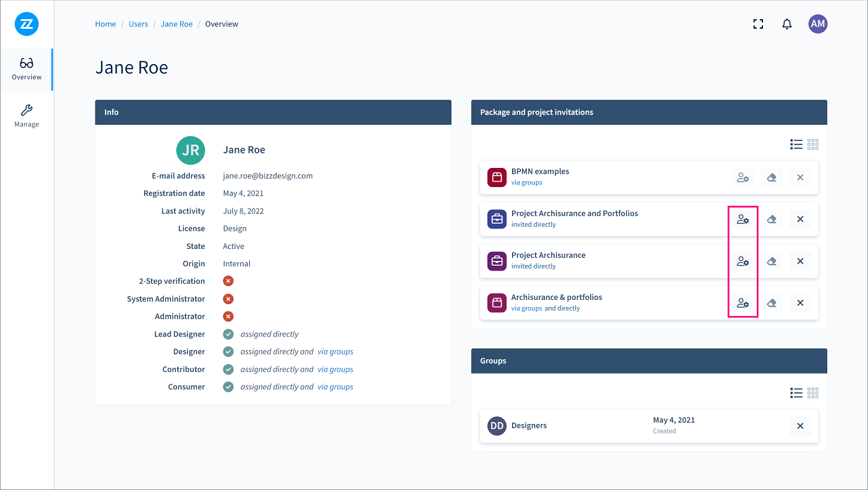Click the DD Designers group avatar
The height and width of the screenshot is (490, 868).
pyautogui.click(x=497, y=426)
